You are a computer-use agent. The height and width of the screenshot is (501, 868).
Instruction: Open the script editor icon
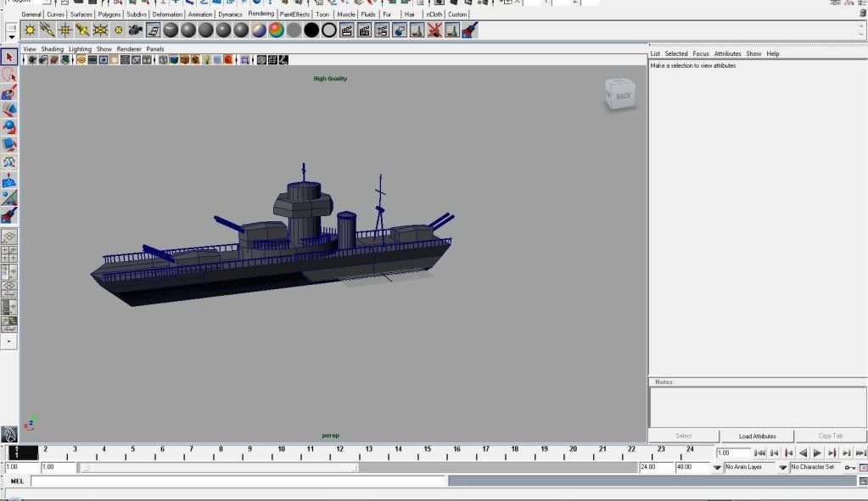[x=862, y=482]
